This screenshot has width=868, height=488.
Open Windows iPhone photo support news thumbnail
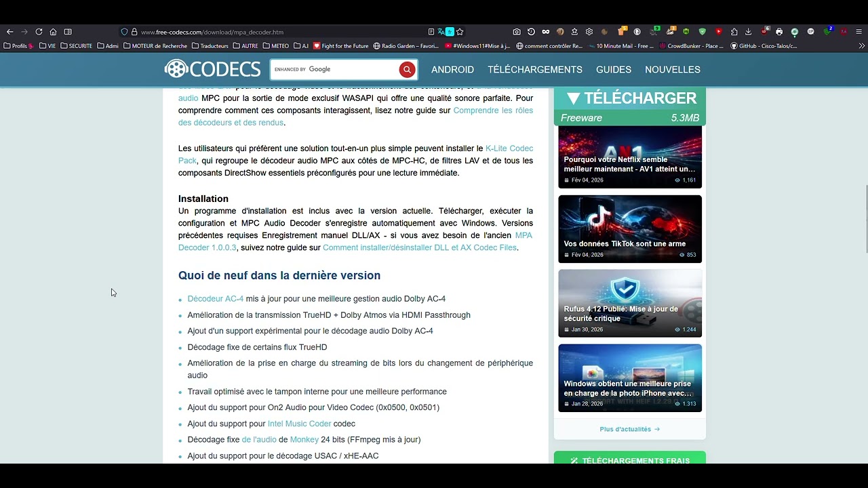point(630,378)
